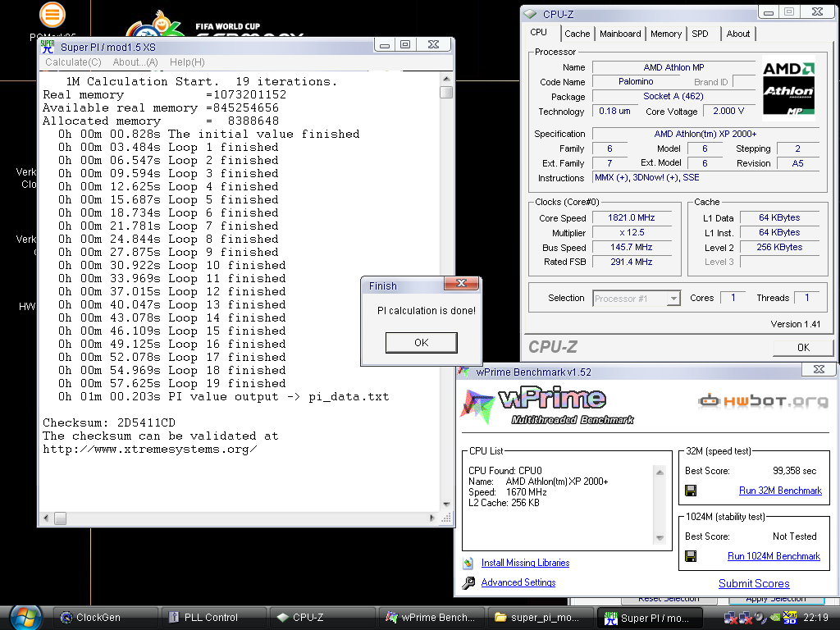Switch to the Memory tab

666,34
